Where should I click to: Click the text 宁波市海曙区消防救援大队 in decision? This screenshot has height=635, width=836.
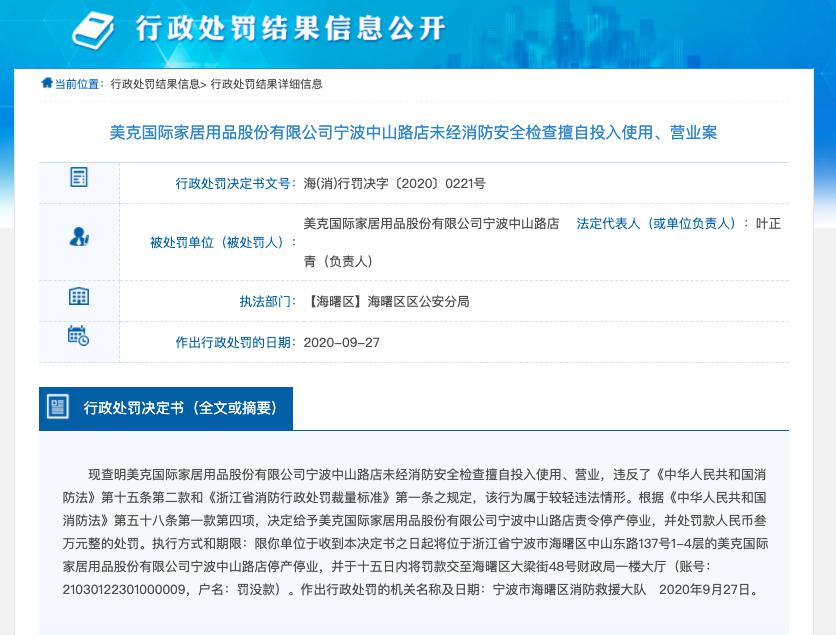pyautogui.click(x=569, y=590)
